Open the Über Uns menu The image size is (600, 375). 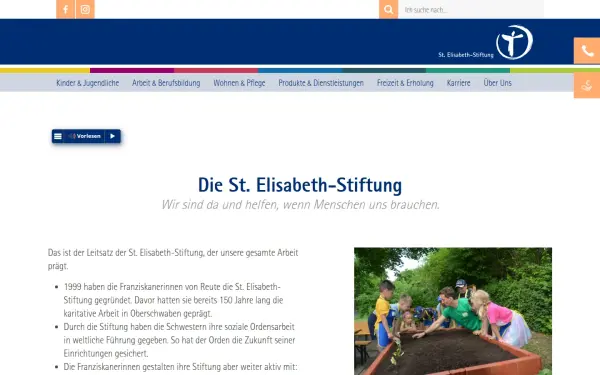[x=497, y=83]
